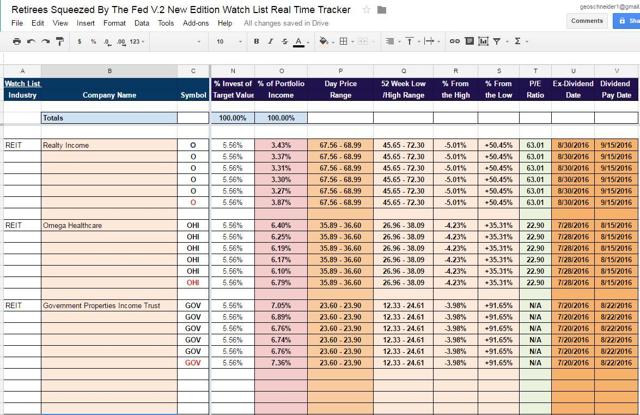Click the red GOV symbol cell

(x=193, y=362)
